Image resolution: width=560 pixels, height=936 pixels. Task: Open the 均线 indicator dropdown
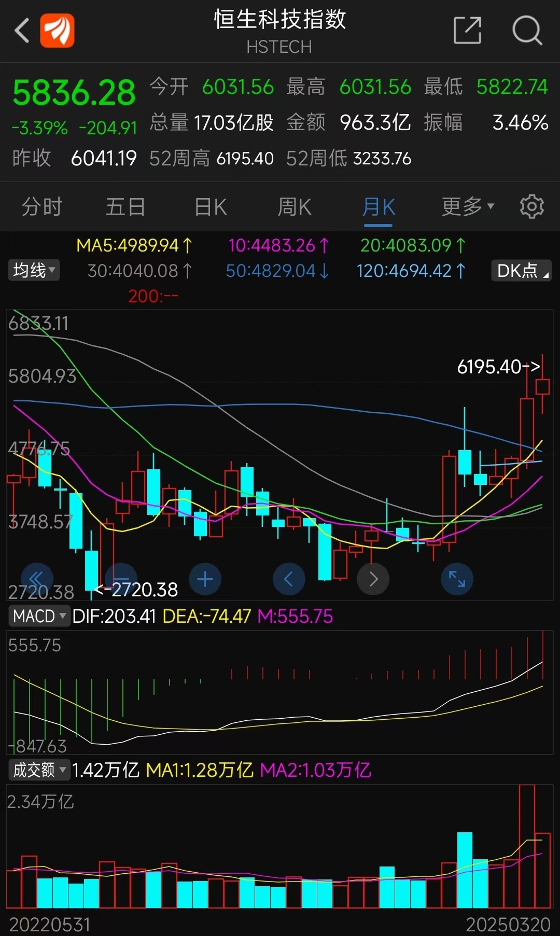click(x=34, y=270)
